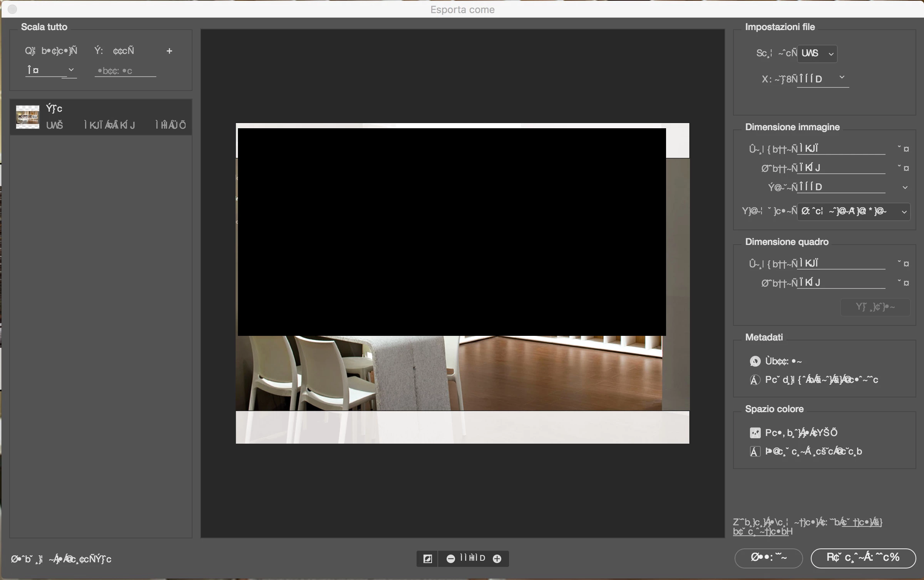Click the fit-preview icon left of zoom controls

tap(427, 558)
